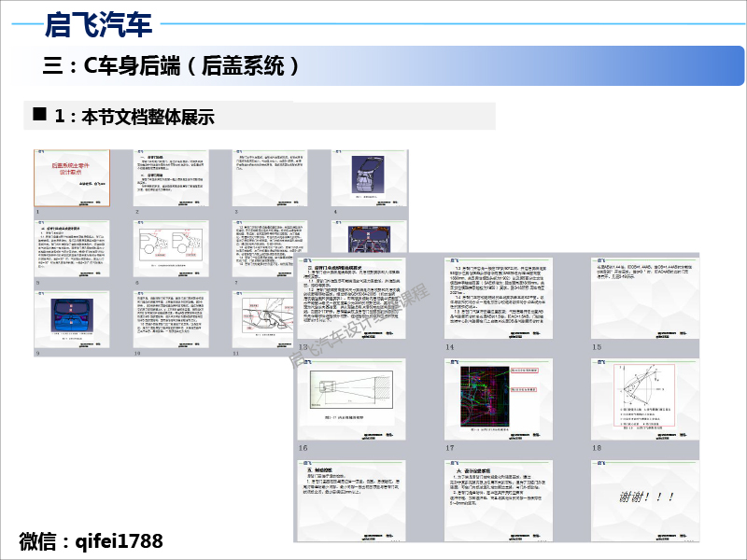Select slide 13 thumbnail in right sorter
Screen dimensions: 747x560
click(352, 299)
